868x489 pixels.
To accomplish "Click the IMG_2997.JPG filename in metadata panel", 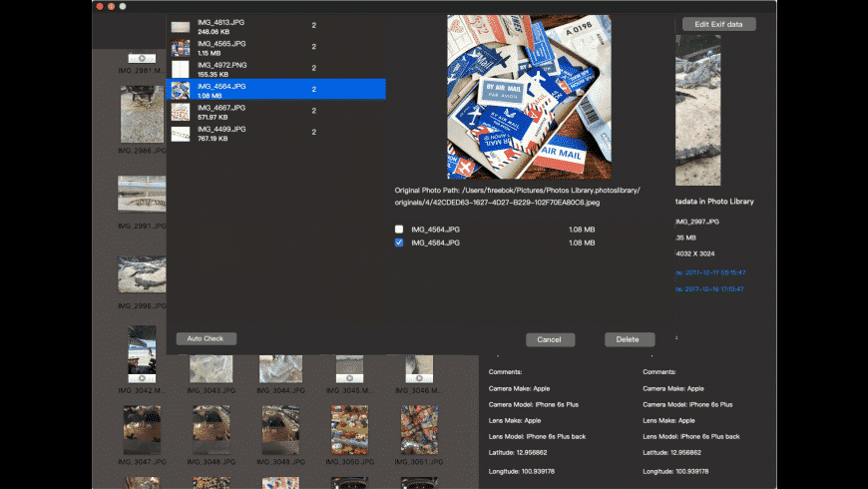I will [697, 222].
